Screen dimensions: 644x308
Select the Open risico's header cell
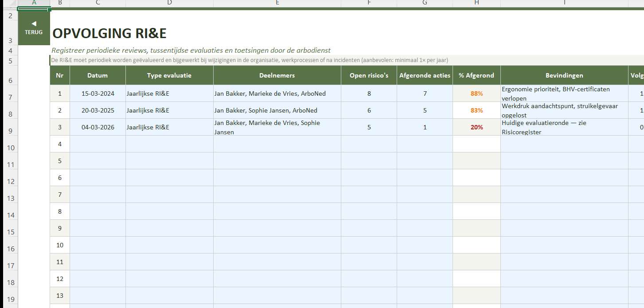369,75
